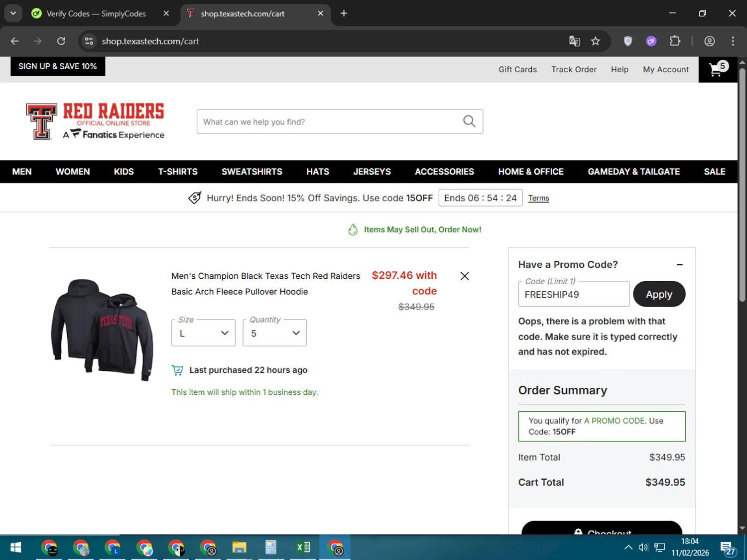Open the Size dropdown showing L
747x560 pixels.
[x=204, y=333]
